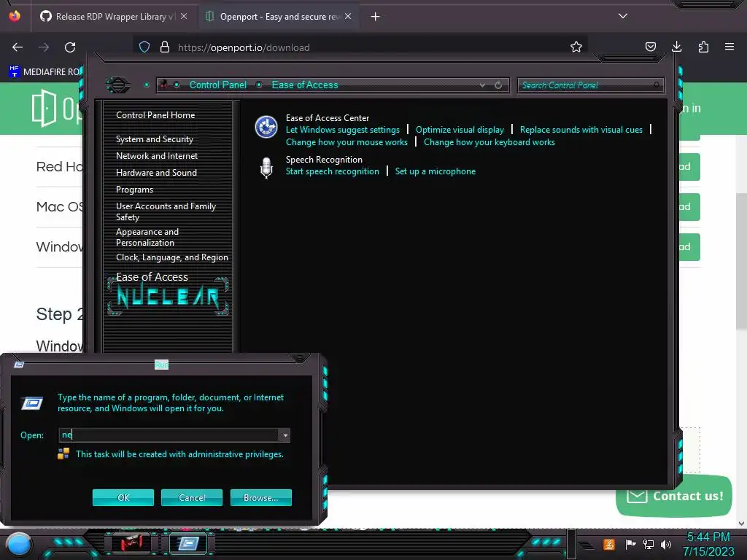
Task: Click the volume speaker tray icon
Action: click(x=666, y=544)
